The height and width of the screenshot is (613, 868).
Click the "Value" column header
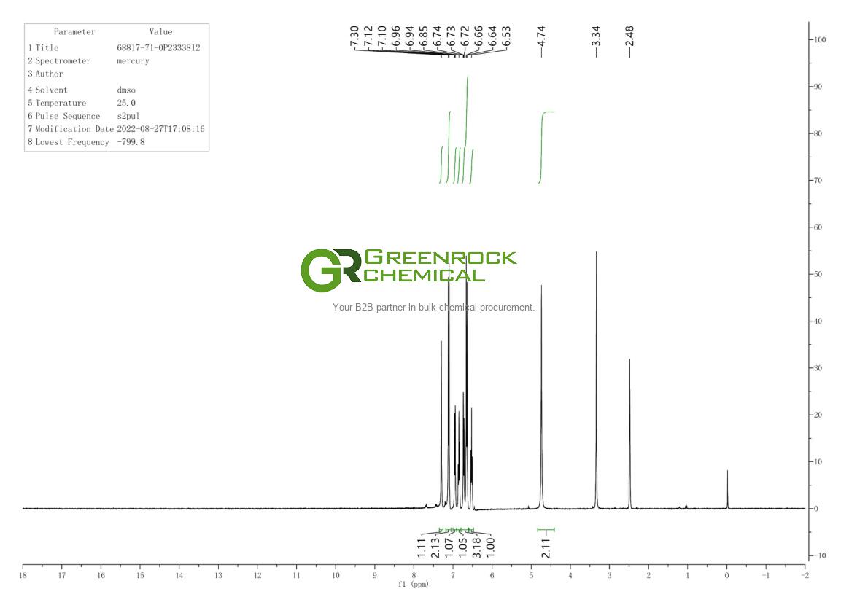(x=160, y=32)
